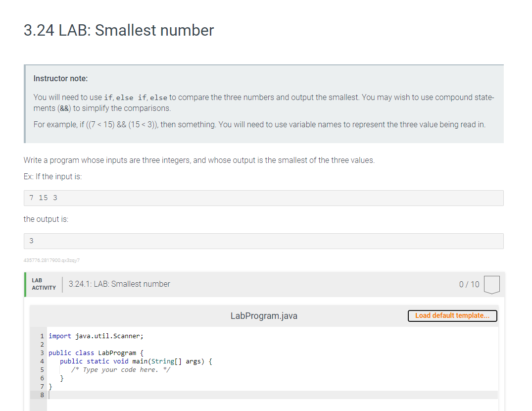Select the heading 3.24.1: LAB: Smallest number
The image size is (532, 411).
(x=119, y=284)
